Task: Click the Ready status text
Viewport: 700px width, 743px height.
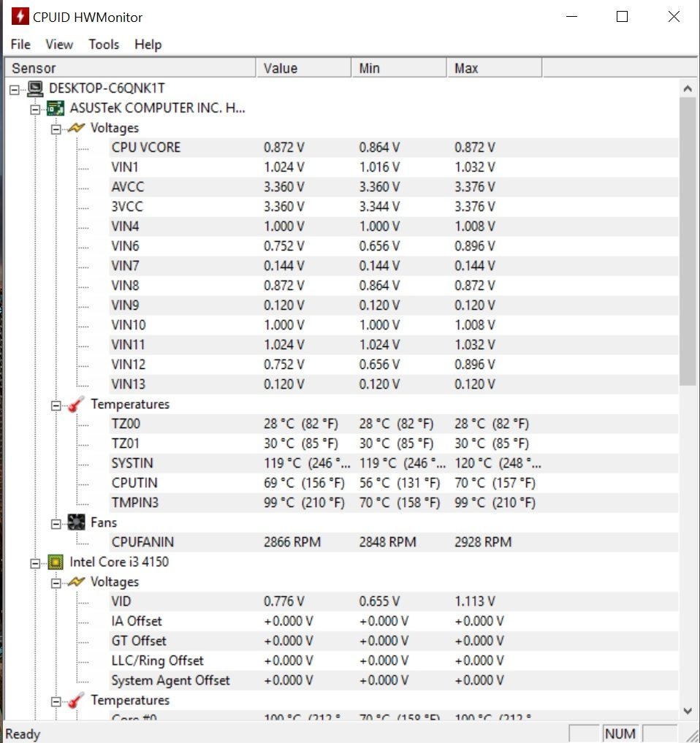Action: pos(23,734)
